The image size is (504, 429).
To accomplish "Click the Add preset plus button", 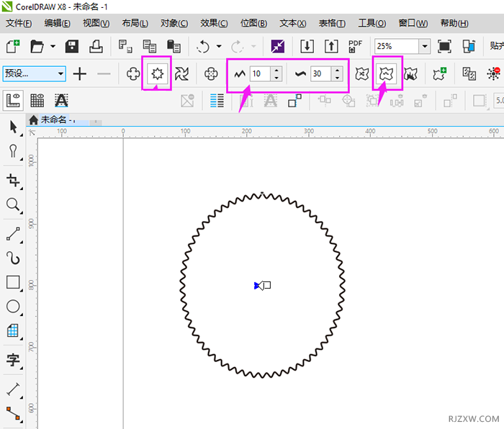I will pyautogui.click(x=80, y=73).
